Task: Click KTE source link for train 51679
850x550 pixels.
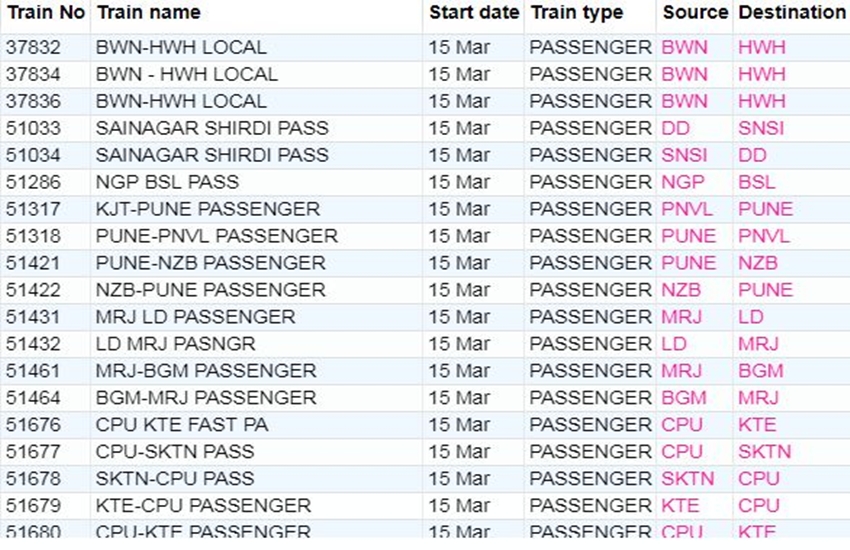Action: tap(680, 505)
